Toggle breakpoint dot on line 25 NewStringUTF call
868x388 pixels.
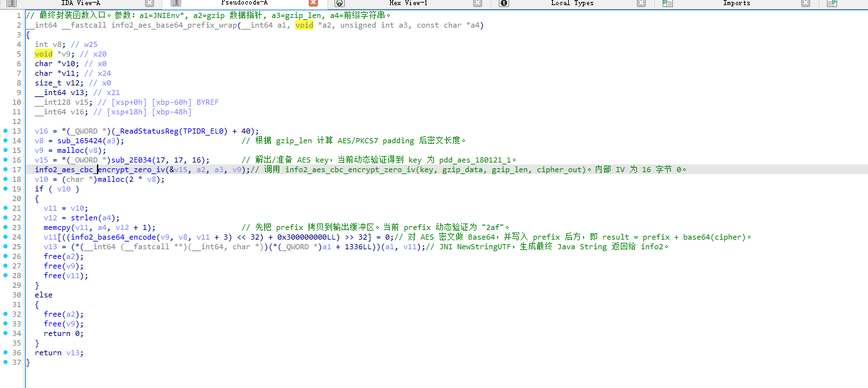[6, 247]
